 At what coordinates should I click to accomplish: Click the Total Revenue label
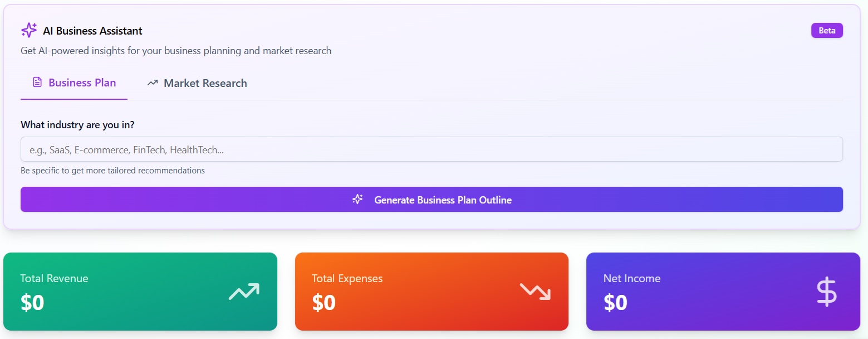(x=54, y=278)
